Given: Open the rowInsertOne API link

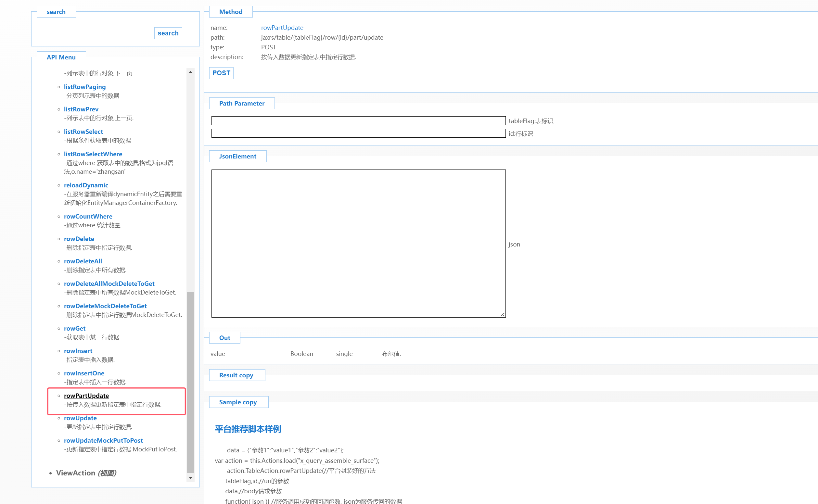Looking at the screenshot, I should [84, 373].
